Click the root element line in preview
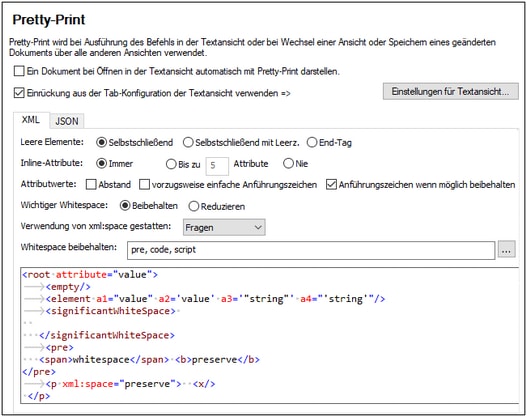527x417 pixels. [90, 275]
